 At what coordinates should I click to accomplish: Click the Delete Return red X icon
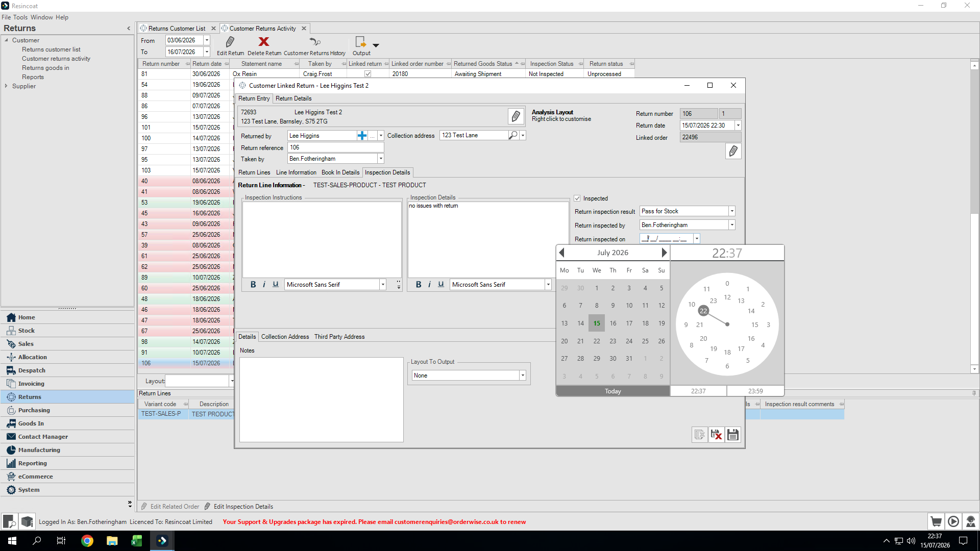pos(264,42)
